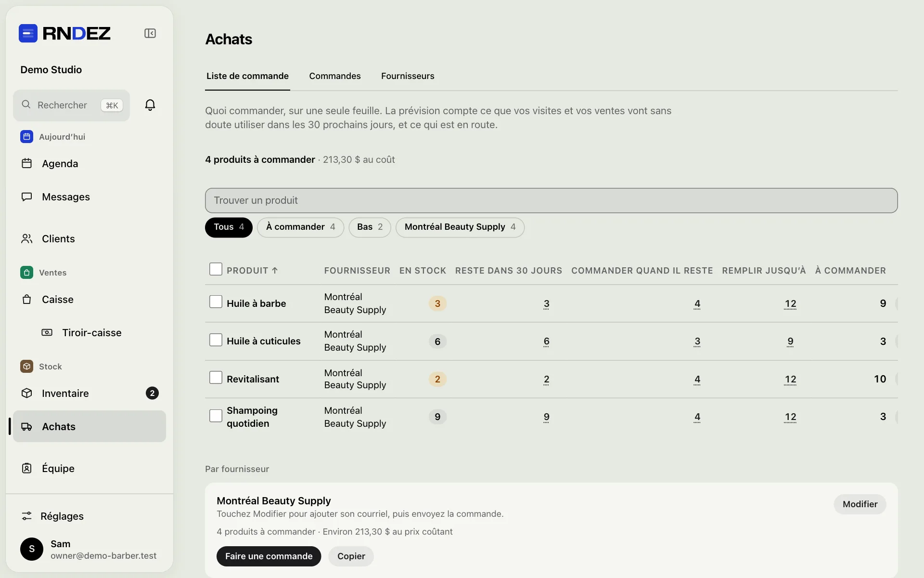The image size is (924, 578).
Task: Click the RNDEZ logo icon
Action: [28, 33]
